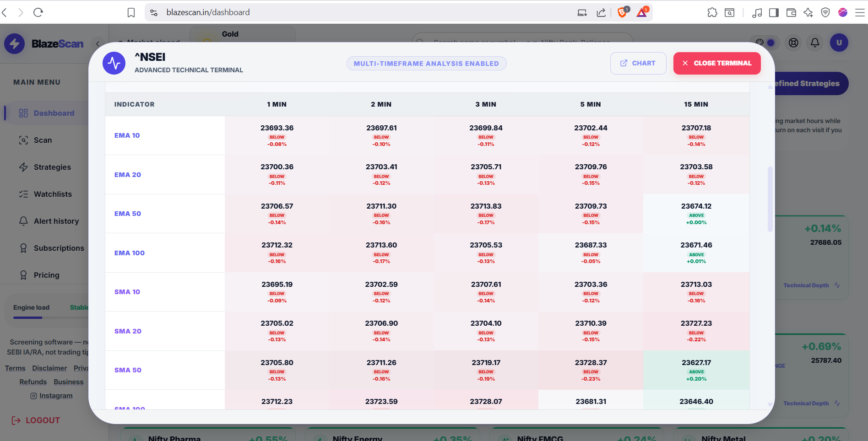
Task: Open the Refunds link in the sidebar
Action: (x=33, y=382)
